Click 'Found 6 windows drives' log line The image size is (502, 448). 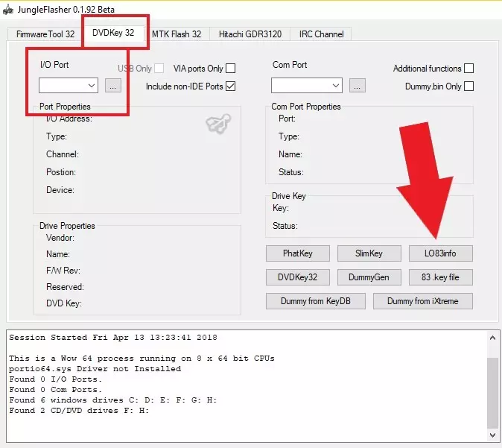113,400
